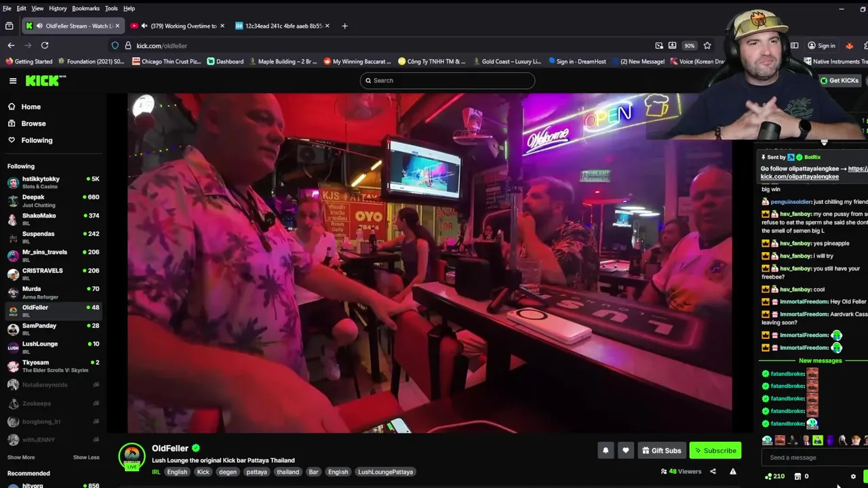Open the Dashboard bookmark
The width and height of the screenshot is (868, 488).
click(225, 61)
